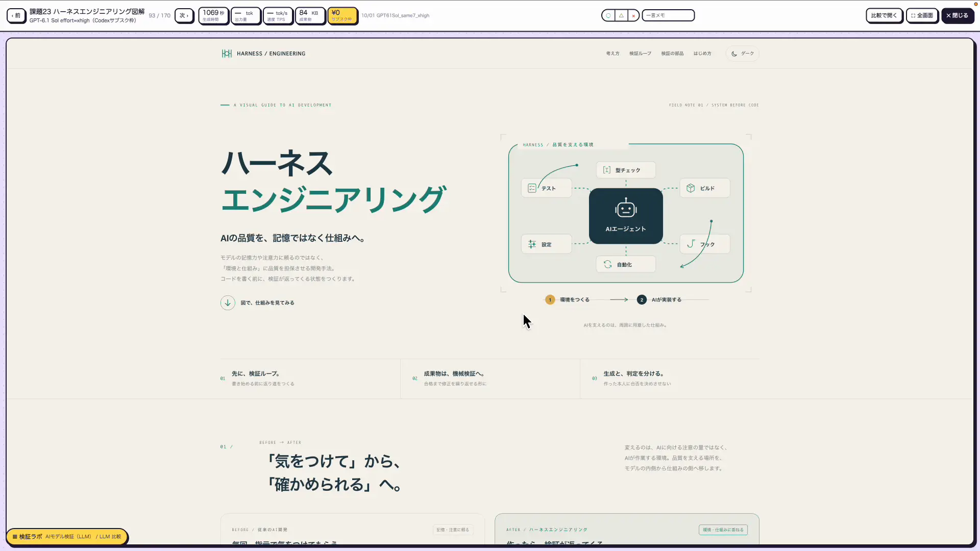Click the automation refresh icon
This screenshot has width=980, height=551.
click(x=607, y=264)
